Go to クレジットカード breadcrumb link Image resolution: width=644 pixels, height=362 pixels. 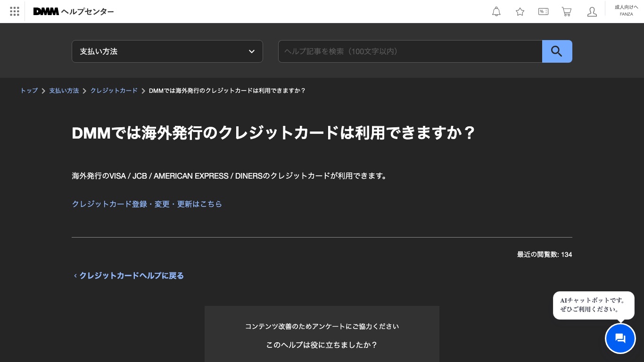pos(114,90)
